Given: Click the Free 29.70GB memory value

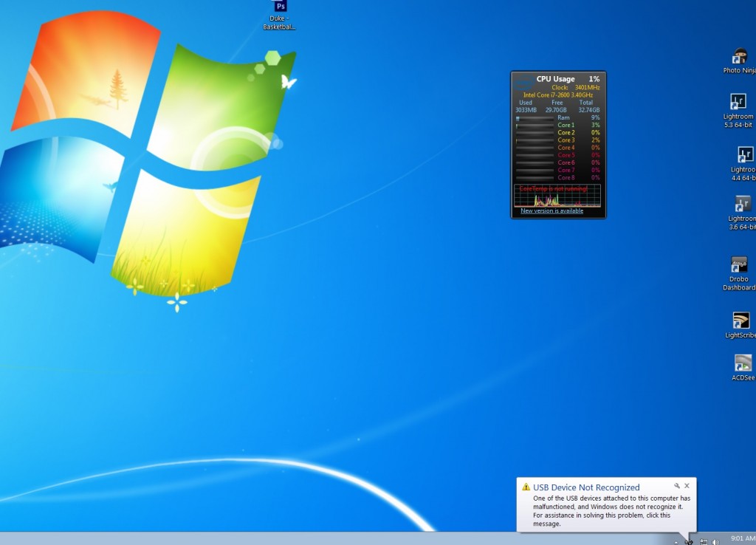Looking at the screenshot, I should click(x=556, y=110).
